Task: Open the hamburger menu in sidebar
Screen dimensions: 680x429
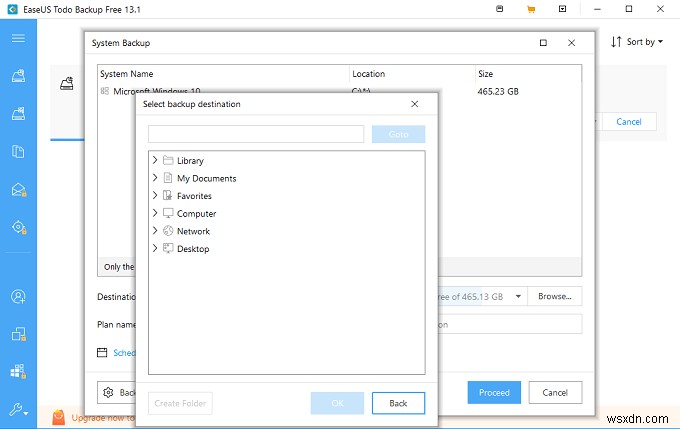Action: pos(18,39)
